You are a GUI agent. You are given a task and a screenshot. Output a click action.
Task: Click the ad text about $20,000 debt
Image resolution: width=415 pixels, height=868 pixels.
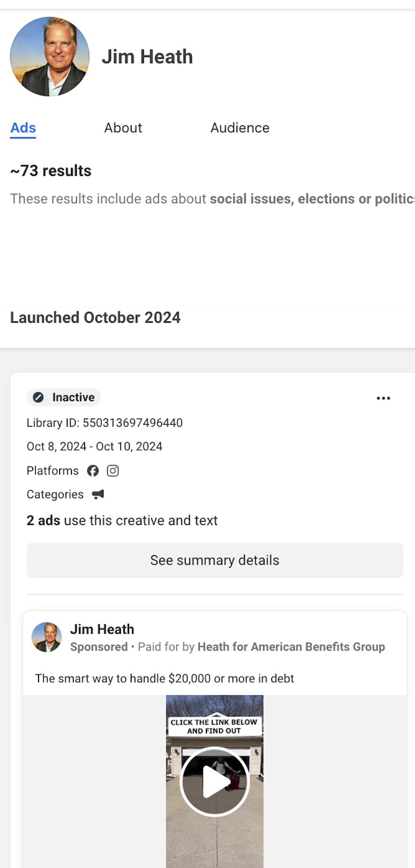(x=164, y=678)
